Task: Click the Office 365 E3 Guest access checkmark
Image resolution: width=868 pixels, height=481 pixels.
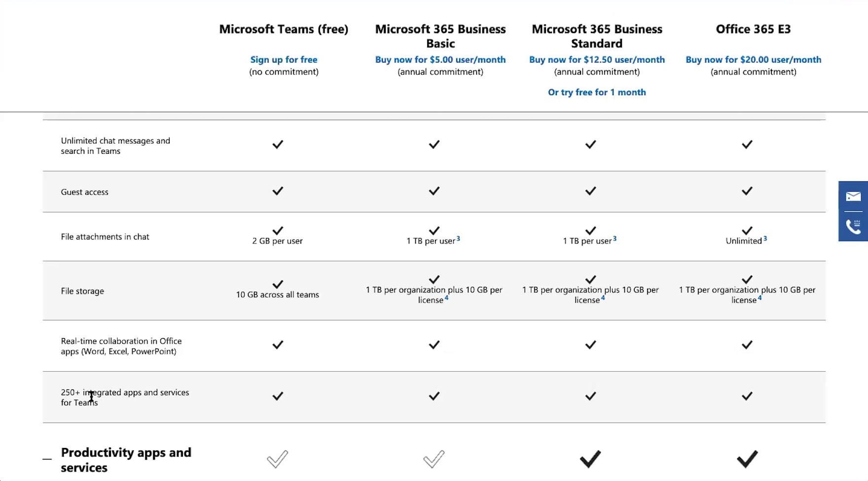Action: [747, 191]
